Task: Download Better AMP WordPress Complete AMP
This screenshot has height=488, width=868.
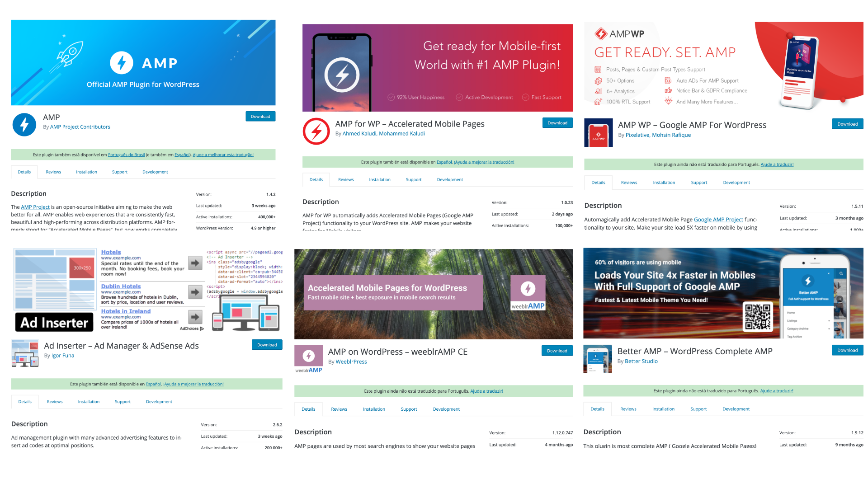Action: [x=847, y=350]
